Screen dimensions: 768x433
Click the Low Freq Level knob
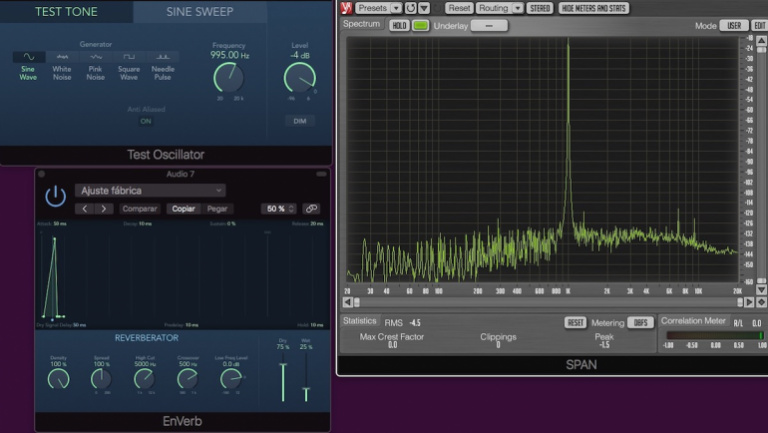(x=230, y=379)
